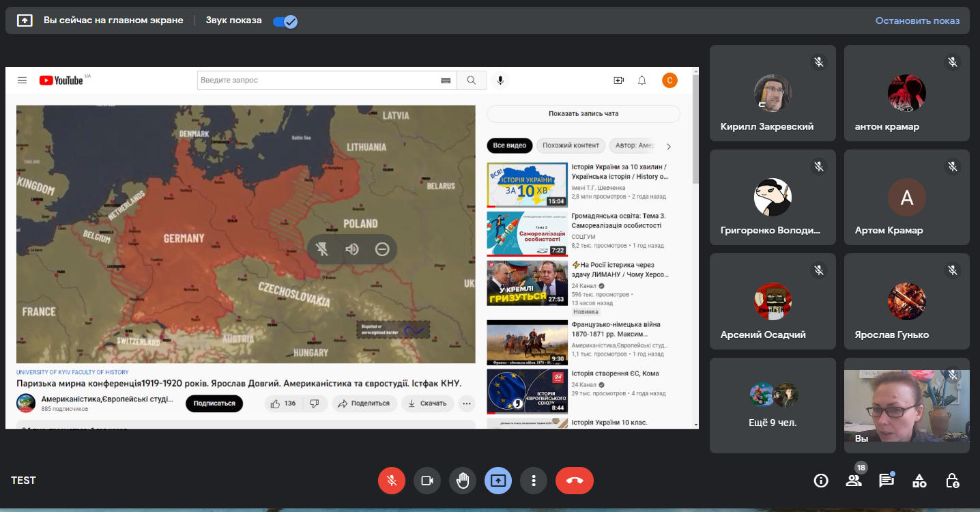Click the Germany map video player
The width and height of the screenshot is (980, 512).
coord(246,234)
